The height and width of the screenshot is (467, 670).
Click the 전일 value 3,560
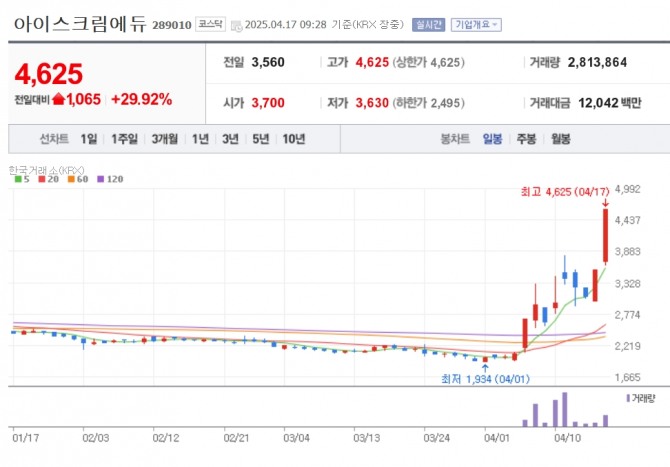click(268, 62)
